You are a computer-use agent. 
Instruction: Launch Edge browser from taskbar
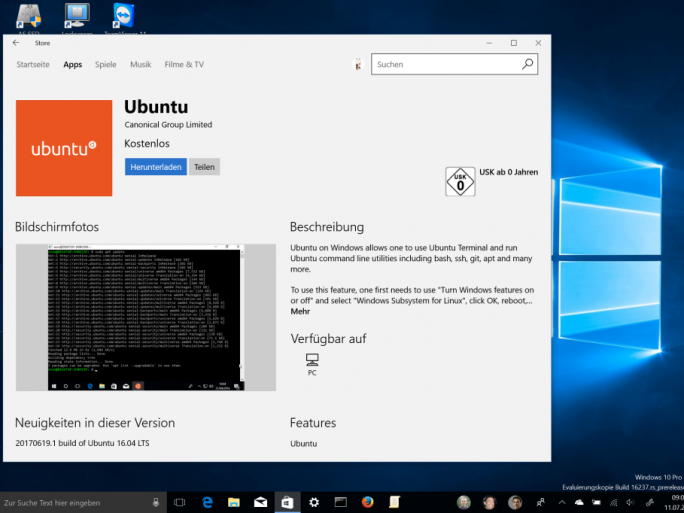coord(207,503)
